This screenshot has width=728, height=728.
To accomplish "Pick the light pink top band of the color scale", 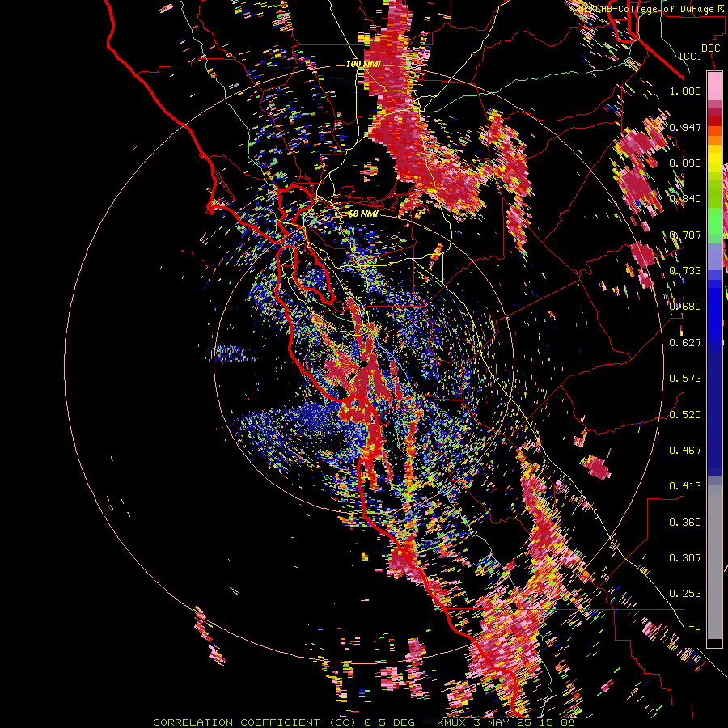I will click(714, 86).
